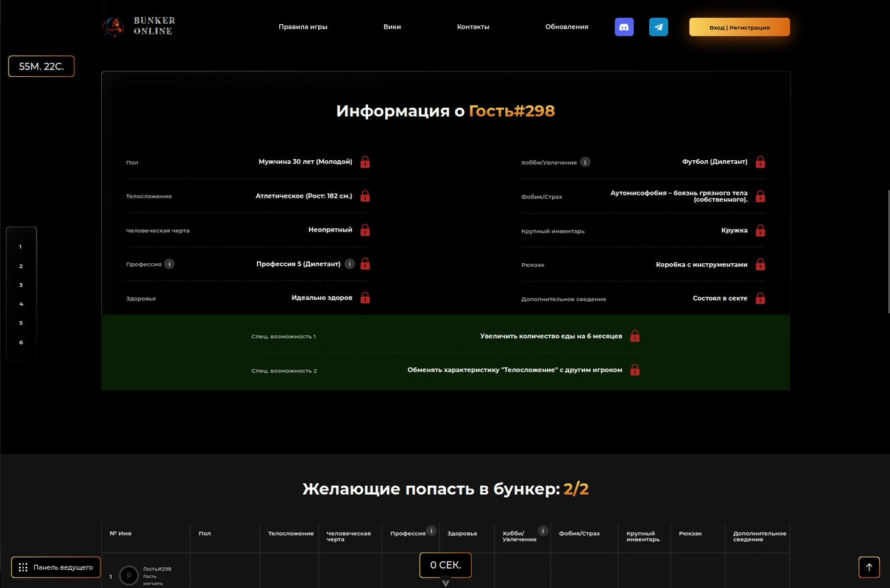The image size is (890, 588).
Task: Click the 55М. 22С. timer box
Action: 41,66
